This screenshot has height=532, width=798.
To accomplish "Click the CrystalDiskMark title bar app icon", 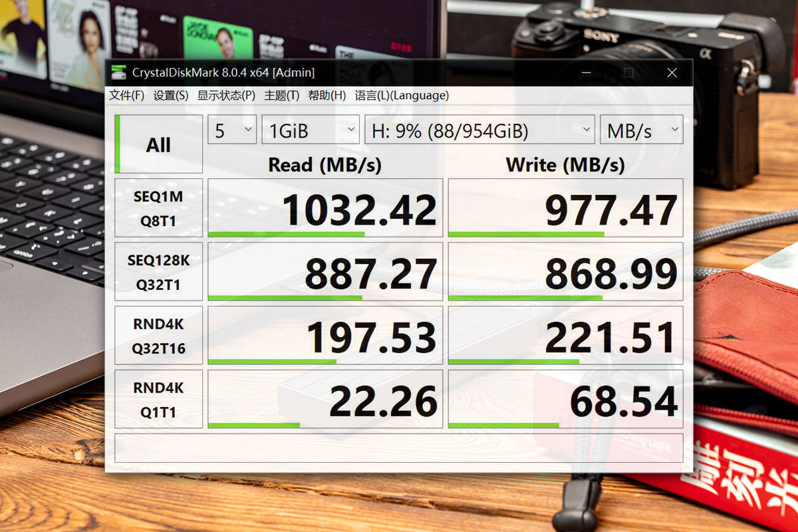I will [118, 72].
